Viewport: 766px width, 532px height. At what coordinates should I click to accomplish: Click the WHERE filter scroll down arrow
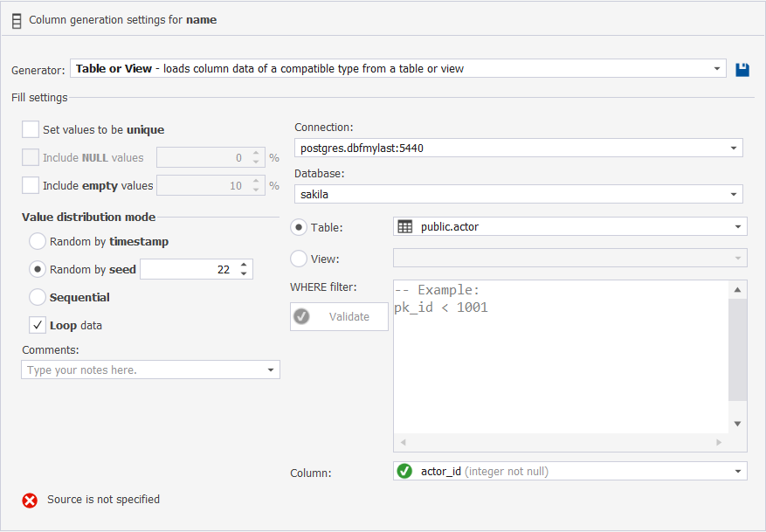[738, 424]
